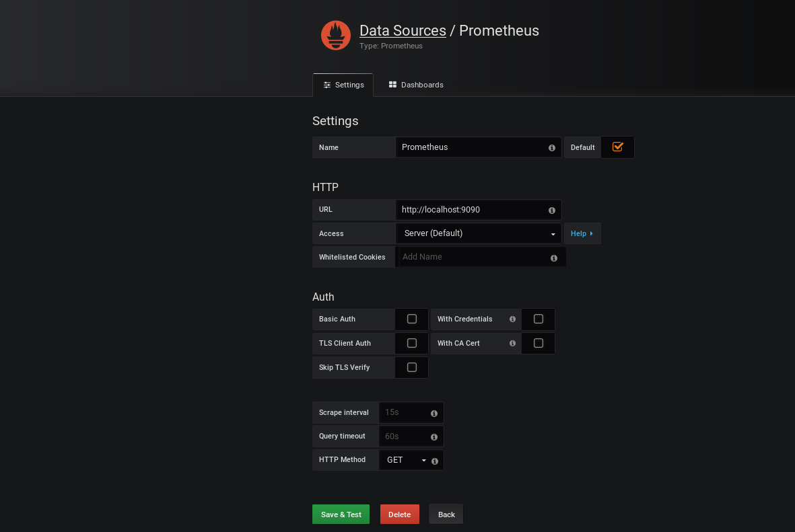Viewport: 795px width, 532px height.
Task: Enable Basic Auth
Action: pos(411,319)
